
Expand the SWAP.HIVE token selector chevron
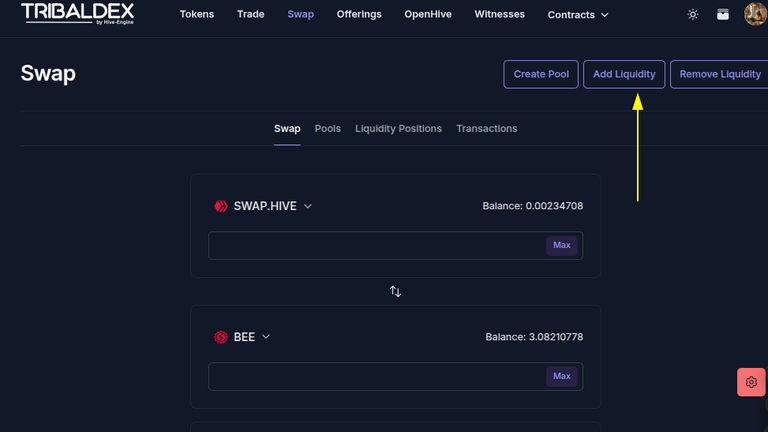[x=308, y=206]
